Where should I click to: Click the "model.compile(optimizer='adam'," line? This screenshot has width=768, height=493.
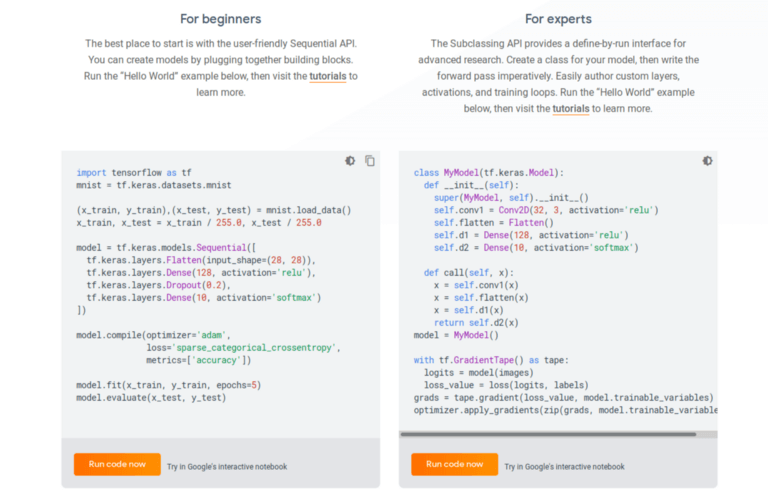pyautogui.click(x=153, y=335)
